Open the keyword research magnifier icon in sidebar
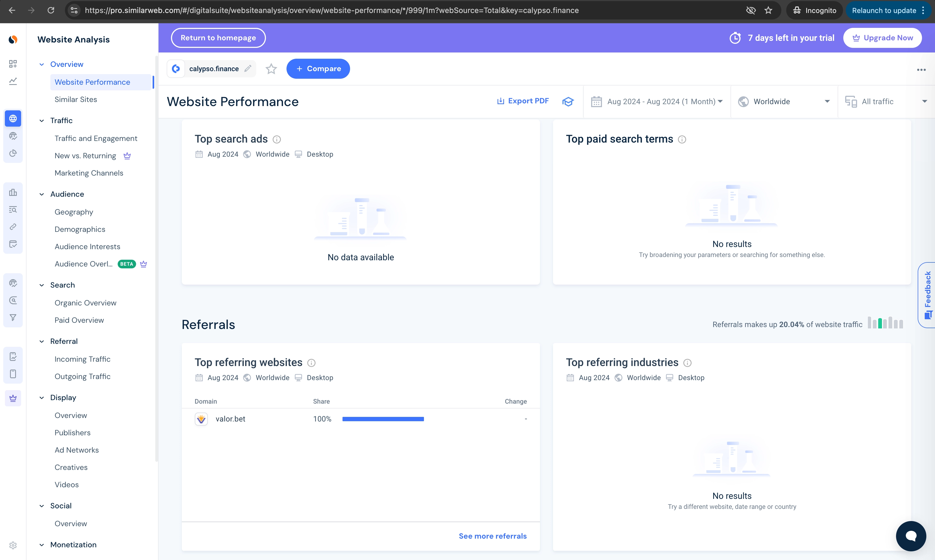935x560 pixels. tap(13, 300)
